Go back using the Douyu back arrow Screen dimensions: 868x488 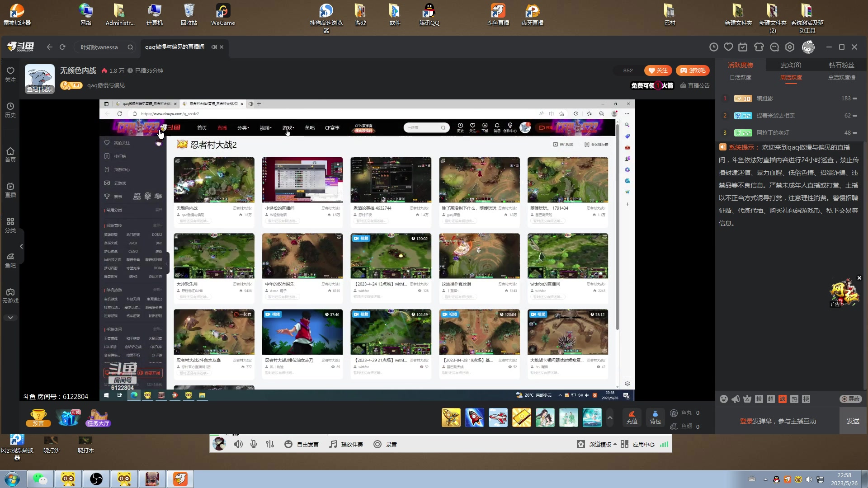(x=50, y=47)
